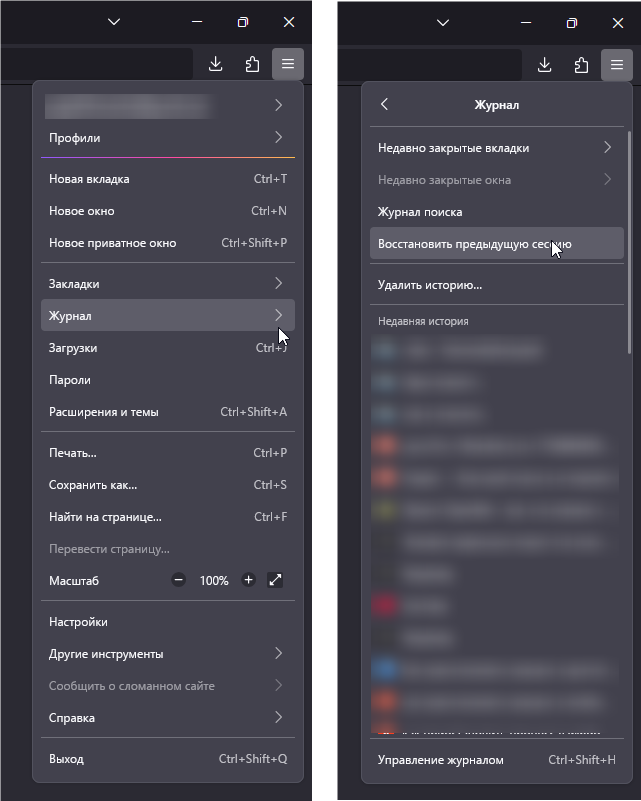Expand the Профили submenu
The height and width of the screenshot is (801, 641).
click(x=168, y=138)
